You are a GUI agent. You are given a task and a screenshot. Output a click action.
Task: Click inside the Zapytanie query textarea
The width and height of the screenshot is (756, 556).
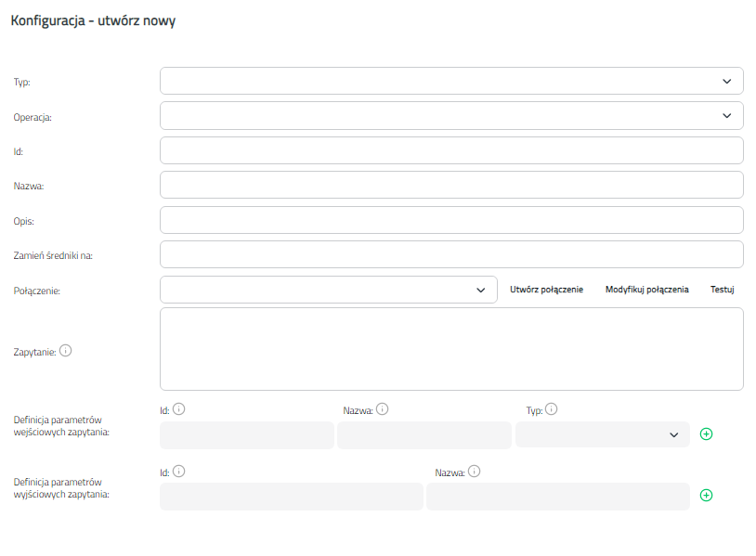[x=451, y=349]
